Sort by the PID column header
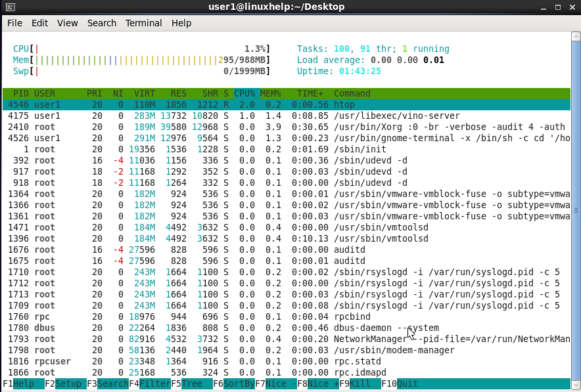Screen dimensions: 581x392 coord(21,93)
